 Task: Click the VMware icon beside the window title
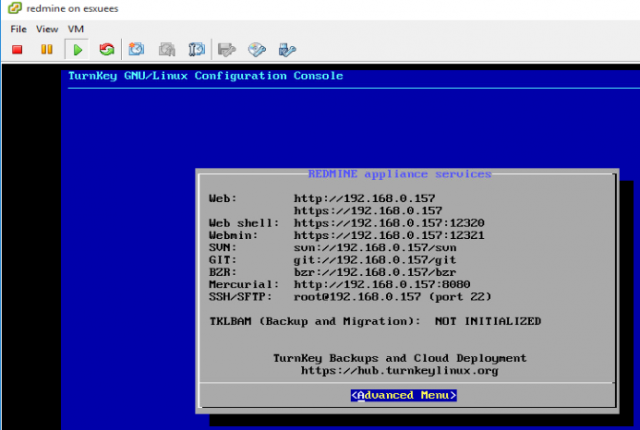15,8
